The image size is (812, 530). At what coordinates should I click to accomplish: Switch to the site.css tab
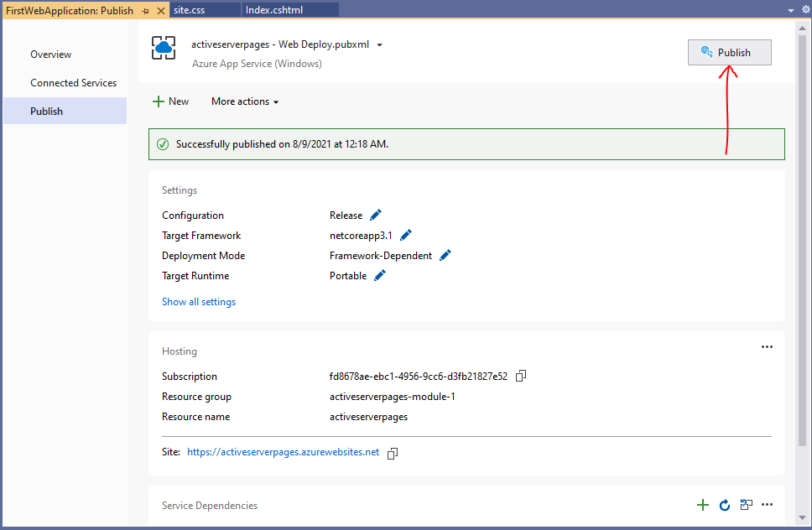click(x=206, y=10)
